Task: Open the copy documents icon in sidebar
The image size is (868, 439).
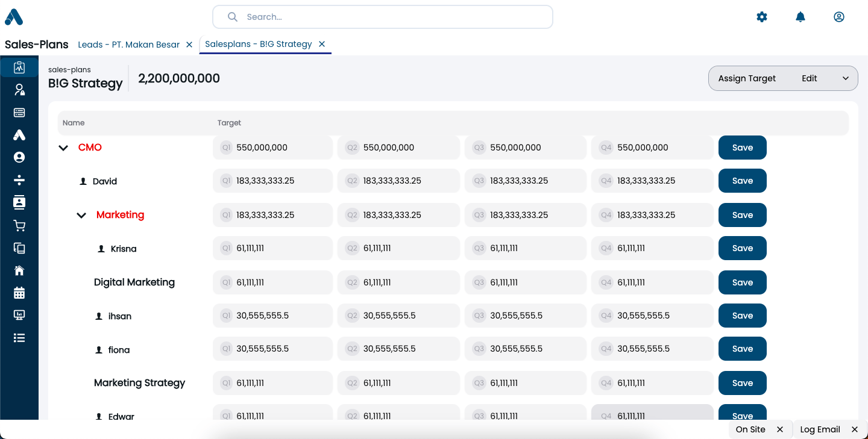Action: click(19, 248)
